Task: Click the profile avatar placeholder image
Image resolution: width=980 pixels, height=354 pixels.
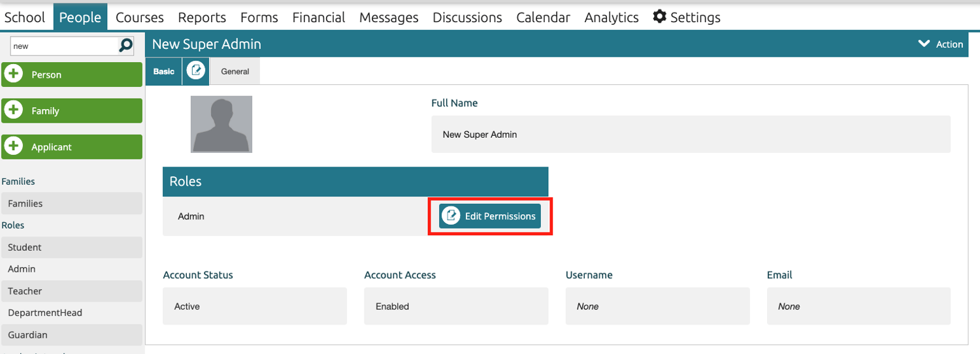Action: 221,124
